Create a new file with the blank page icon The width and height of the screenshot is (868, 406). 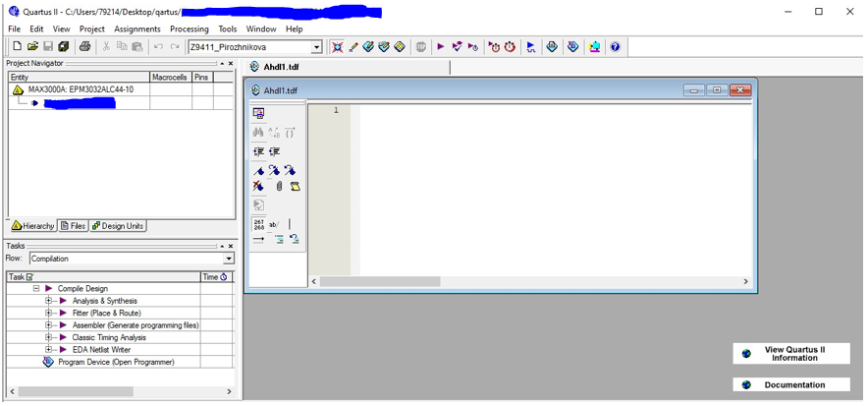pos(17,47)
